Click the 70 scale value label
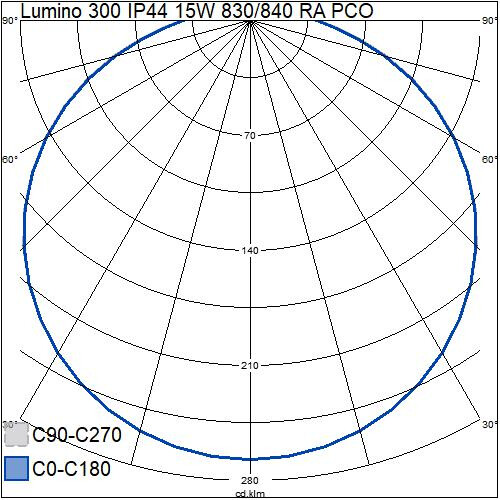Screen dimensions: 500x500 (250, 136)
